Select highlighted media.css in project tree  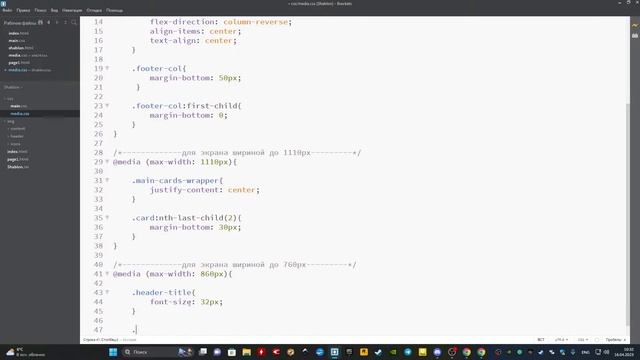tap(20, 113)
